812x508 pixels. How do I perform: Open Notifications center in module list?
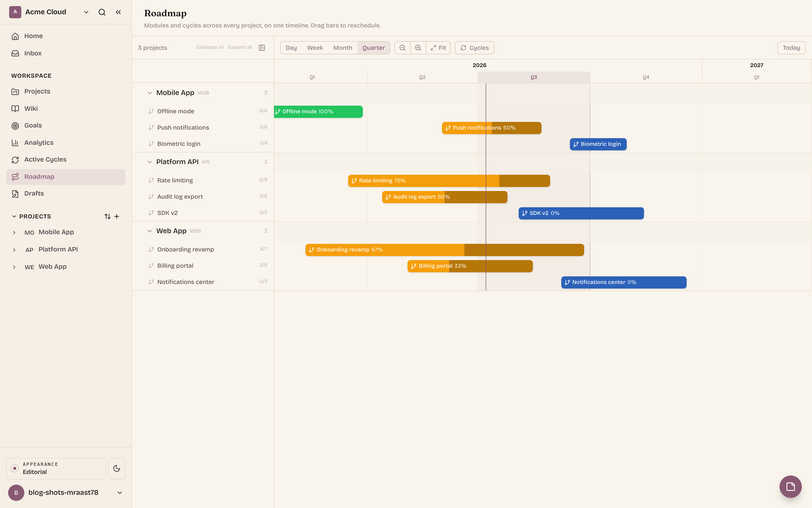coord(203,282)
